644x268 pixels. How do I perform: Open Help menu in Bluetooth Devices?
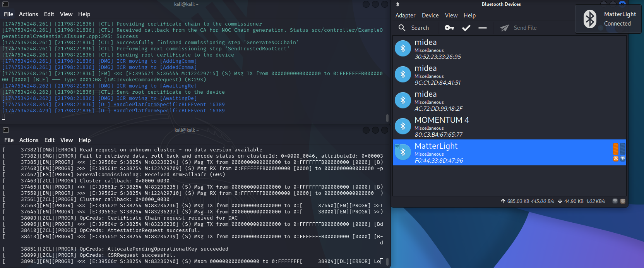click(469, 15)
